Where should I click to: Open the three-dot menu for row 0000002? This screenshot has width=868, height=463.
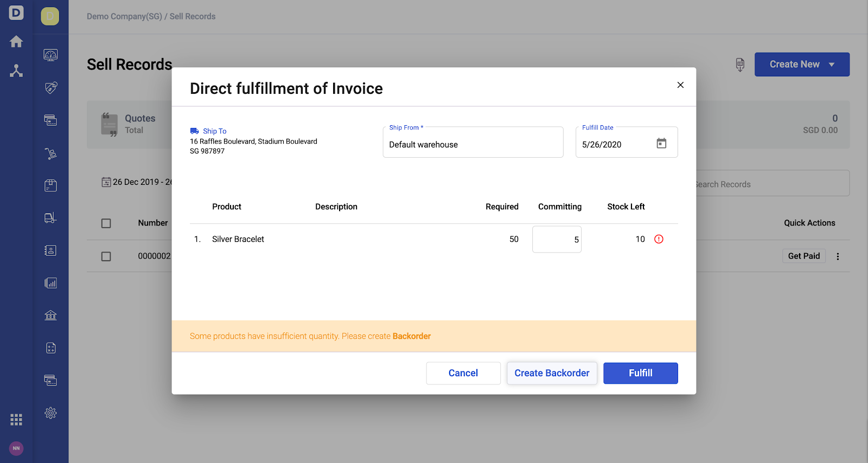[838, 256]
